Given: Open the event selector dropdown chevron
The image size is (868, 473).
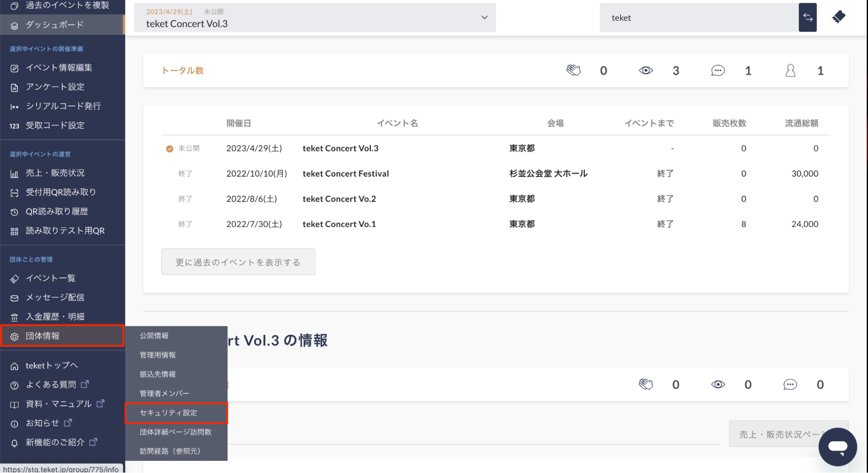Looking at the screenshot, I should click(x=484, y=17).
